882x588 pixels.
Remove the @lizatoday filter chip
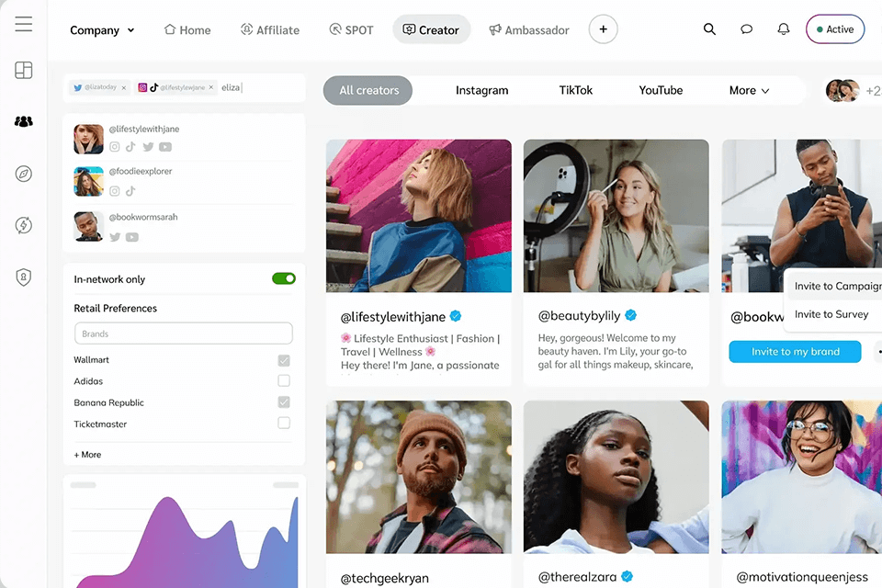coord(124,88)
